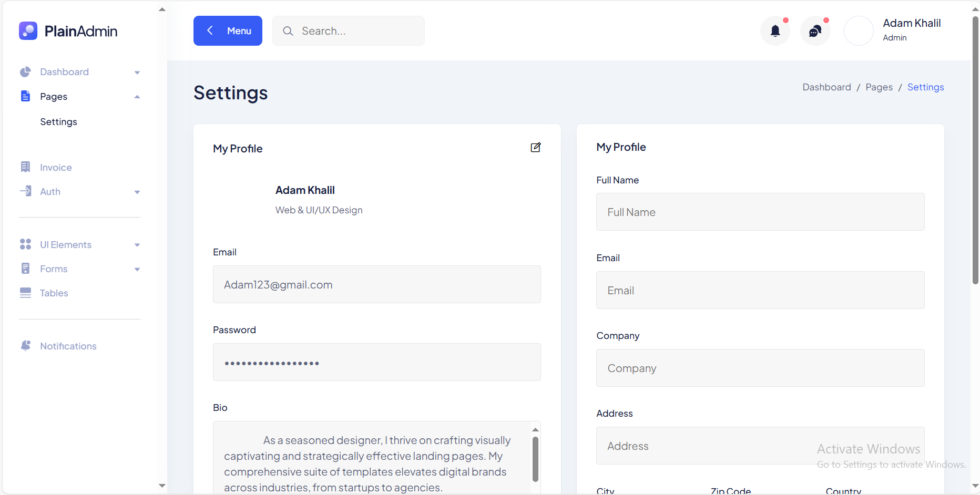
Task: Expand the UI Elements submenu arrow
Action: pyautogui.click(x=137, y=245)
